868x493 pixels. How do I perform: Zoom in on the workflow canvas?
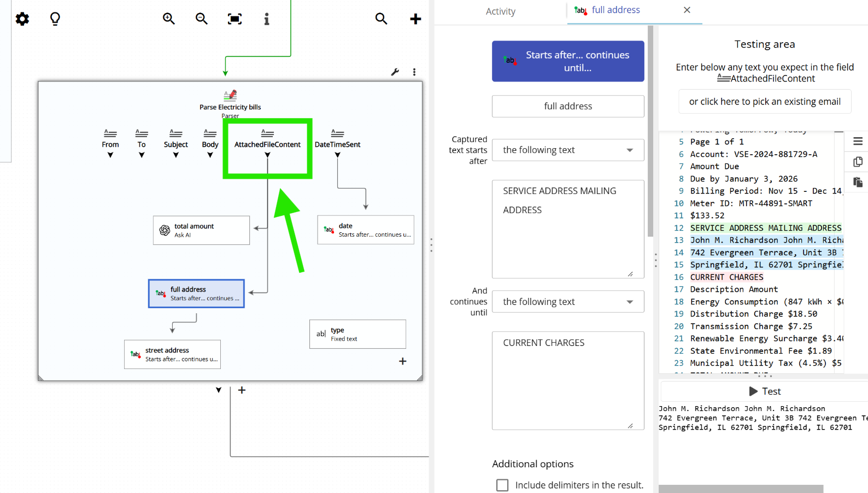169,19
